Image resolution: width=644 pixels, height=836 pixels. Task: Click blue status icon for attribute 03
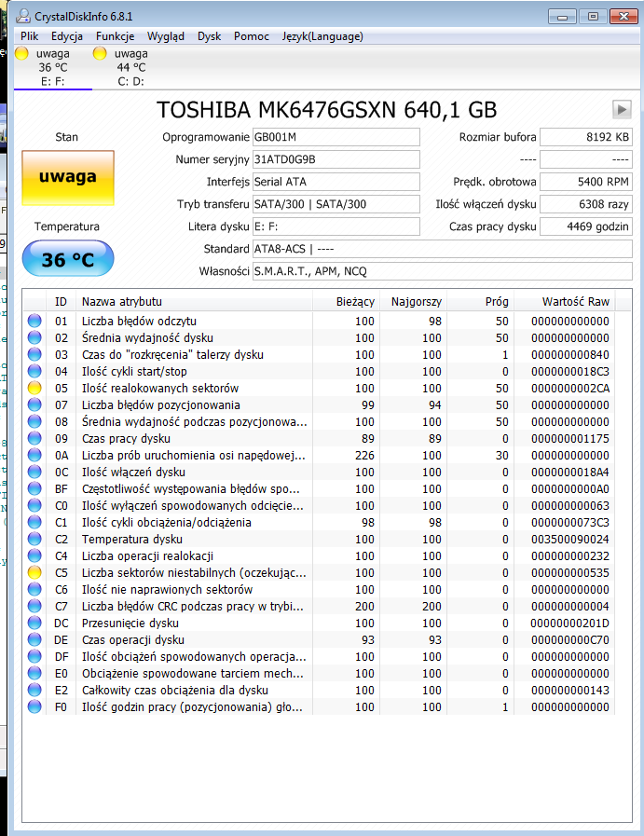(x=34, y=354)
